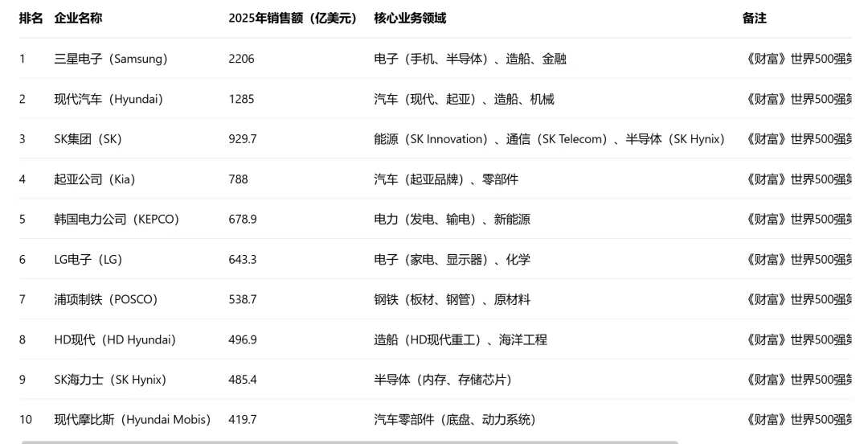Click the 核心业务领域 column header
Image resolution: width=868 pixels, height=444 pixels.
[x=410, y=18]
